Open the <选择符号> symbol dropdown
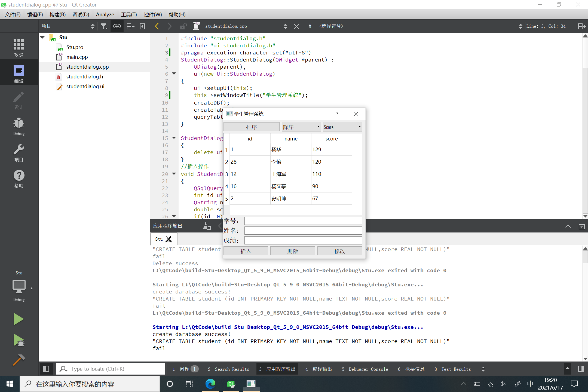Viewport: 588px width, 392px height. click(420, 26)
